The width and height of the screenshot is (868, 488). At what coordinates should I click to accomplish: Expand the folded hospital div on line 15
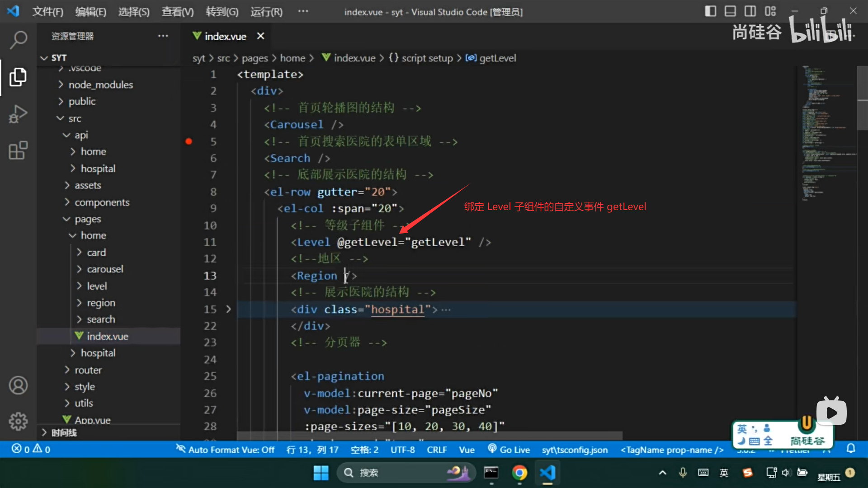click(x=228, y=309)
